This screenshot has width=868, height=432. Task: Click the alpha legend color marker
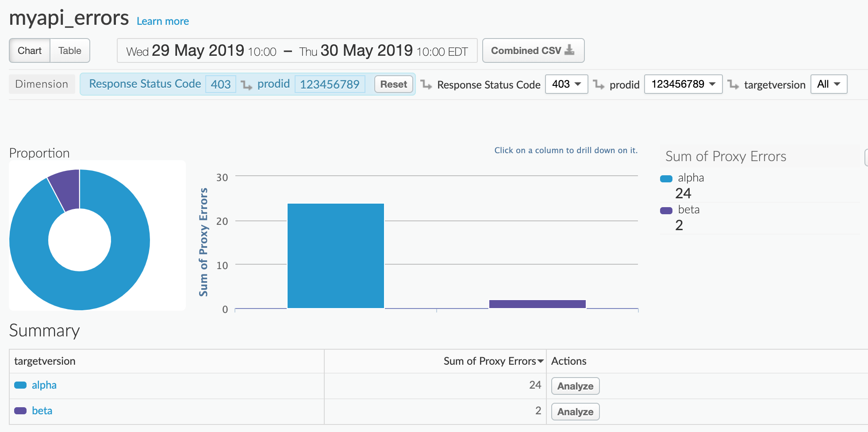666,179
